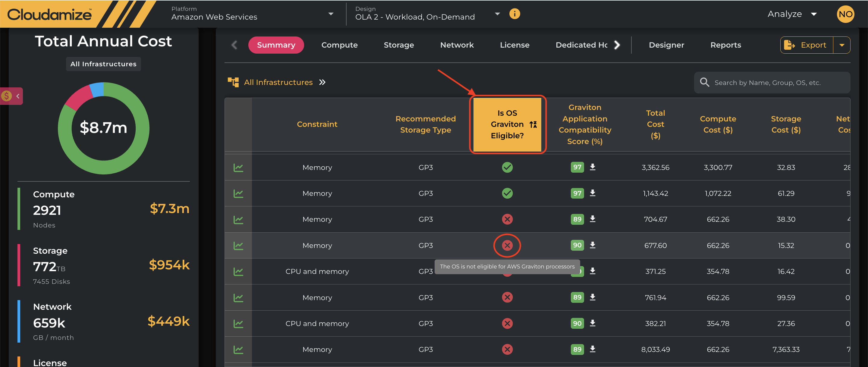Open the Network tab
This screenshot has height=367, width=868.
pyautogui.click(x=457, y=45)
